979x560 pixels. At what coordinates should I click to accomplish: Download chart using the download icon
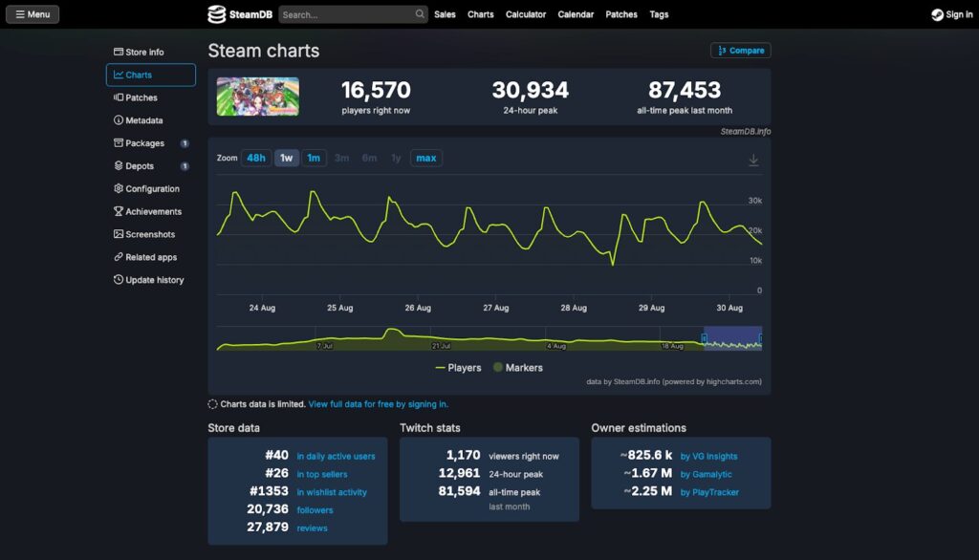point(753,161)
